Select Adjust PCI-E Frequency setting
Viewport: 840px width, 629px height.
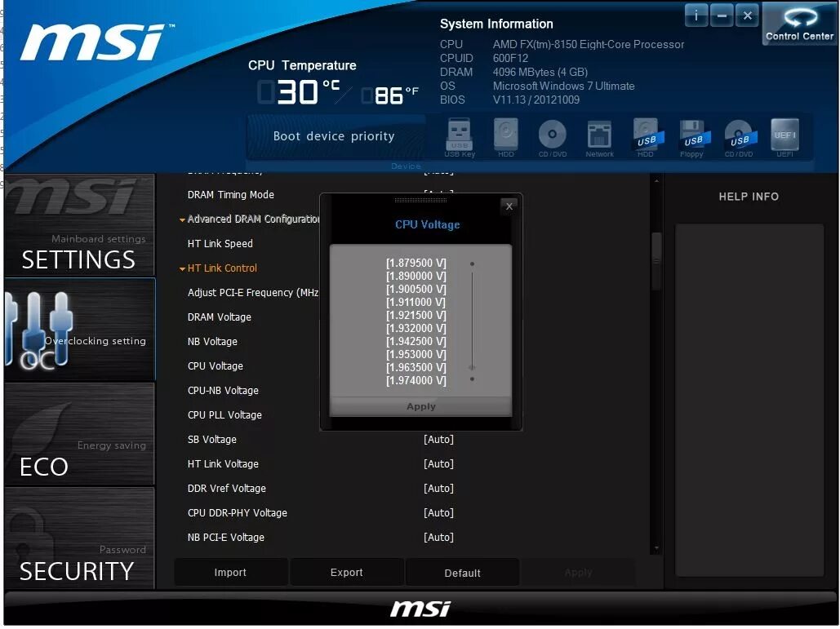click(x=253, y=293)
